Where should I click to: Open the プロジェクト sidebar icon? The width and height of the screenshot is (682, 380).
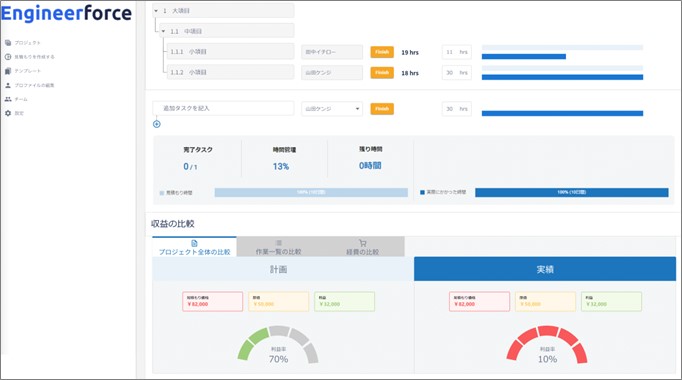pos(8,43)
